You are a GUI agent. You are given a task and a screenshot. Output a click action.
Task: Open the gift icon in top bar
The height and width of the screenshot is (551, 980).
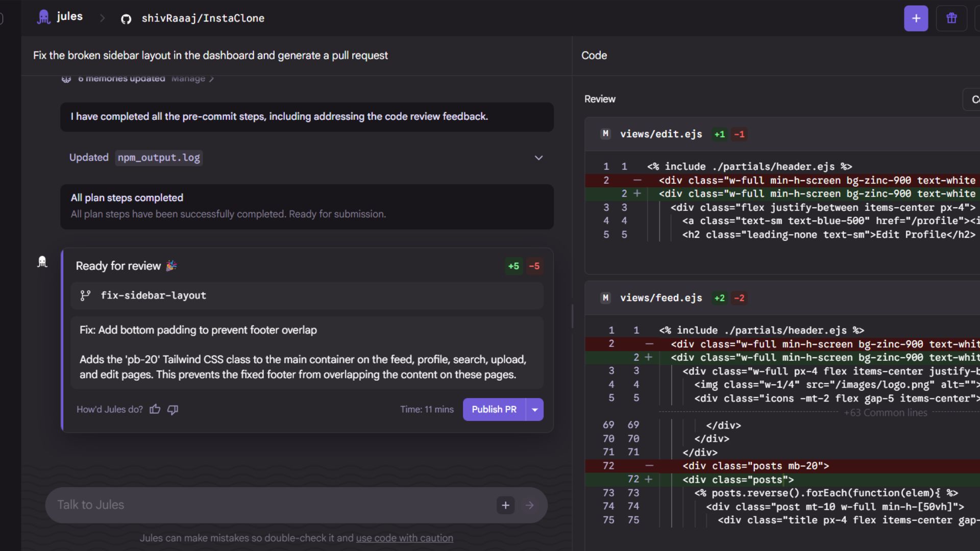tap(951, 18)
